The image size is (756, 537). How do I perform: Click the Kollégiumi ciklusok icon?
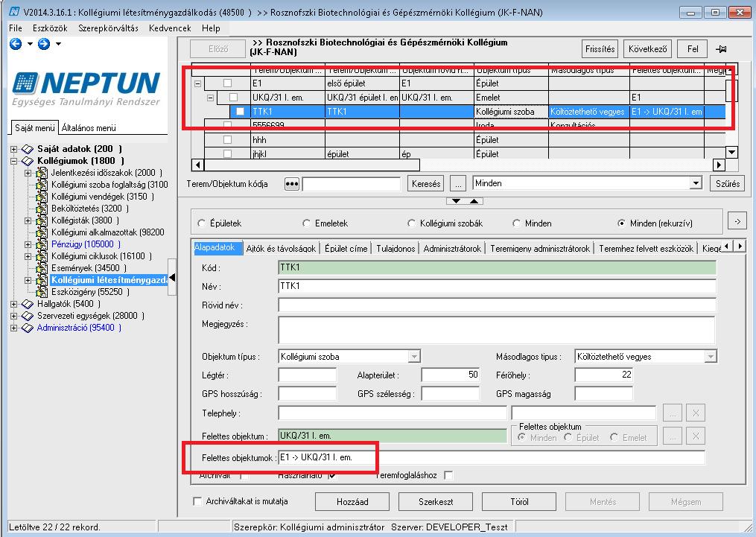tap(42, 256)
